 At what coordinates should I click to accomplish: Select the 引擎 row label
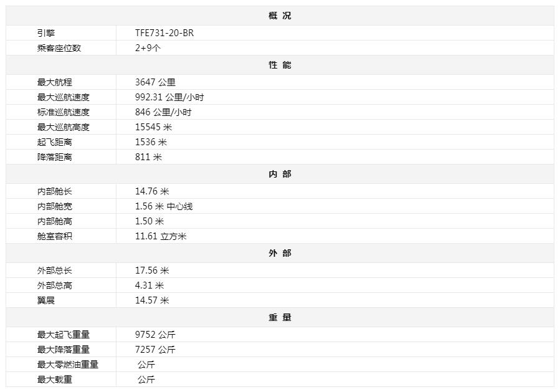coord(46,33)
